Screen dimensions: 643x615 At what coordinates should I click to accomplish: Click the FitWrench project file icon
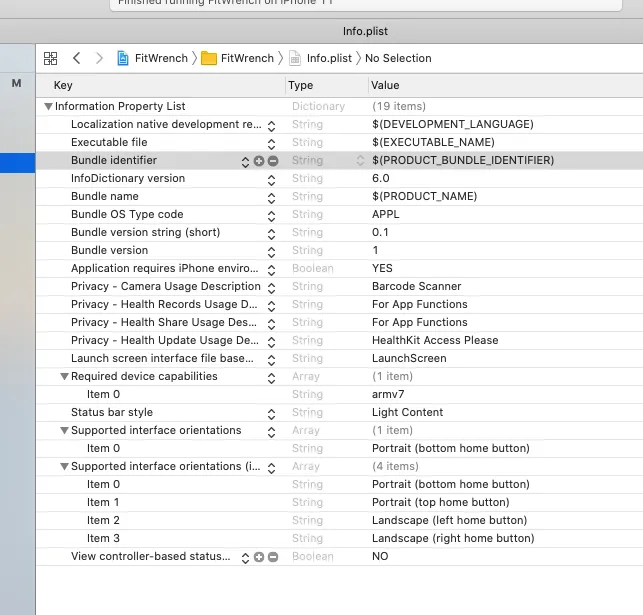123,58
